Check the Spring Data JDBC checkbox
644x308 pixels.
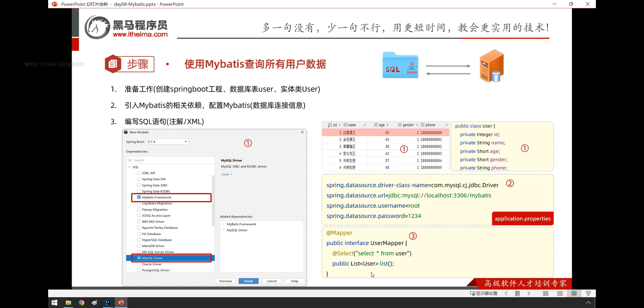tap(139, 185)
